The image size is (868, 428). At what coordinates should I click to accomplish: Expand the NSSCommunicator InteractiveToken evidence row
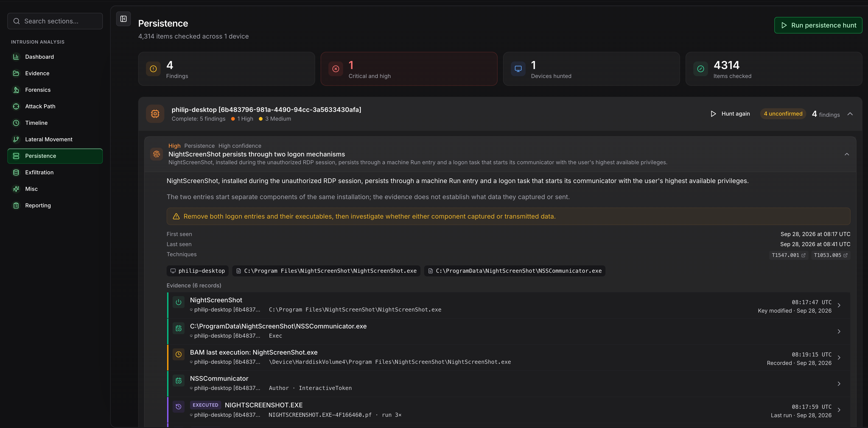point(509,384)
